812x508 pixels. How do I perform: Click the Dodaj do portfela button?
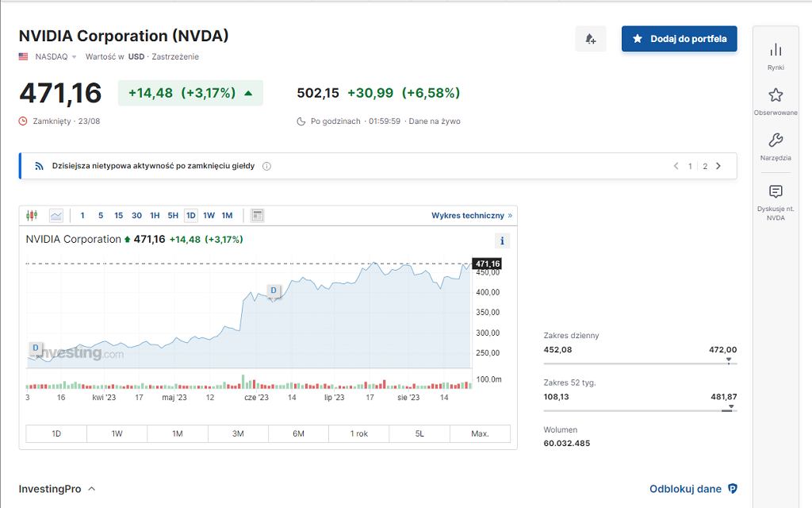[x=679, y=39]
